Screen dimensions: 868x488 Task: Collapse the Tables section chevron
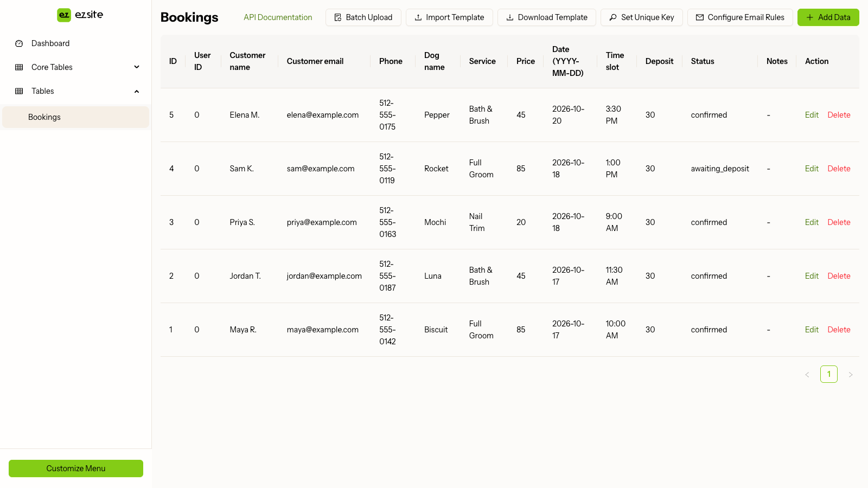137,91
